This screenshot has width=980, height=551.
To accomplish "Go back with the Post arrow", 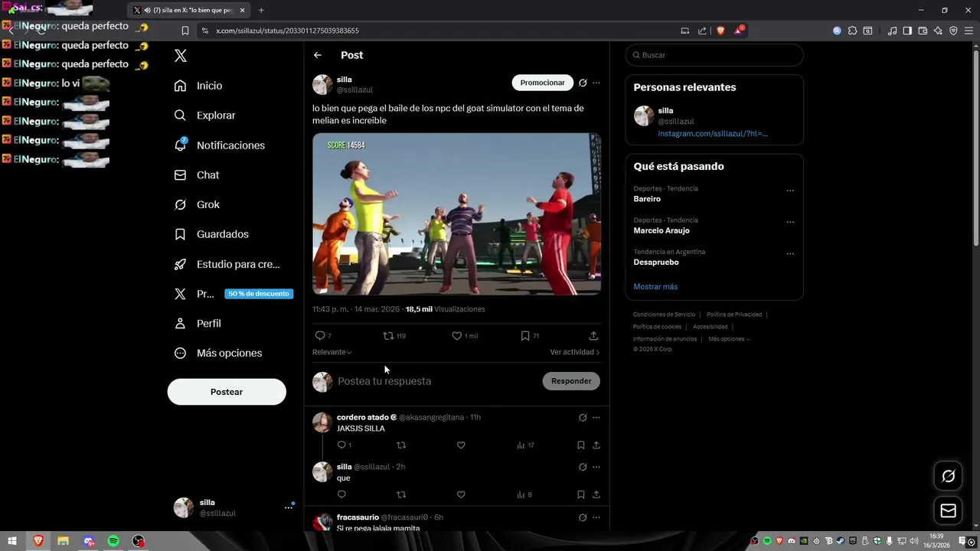I will coord(318,55).
